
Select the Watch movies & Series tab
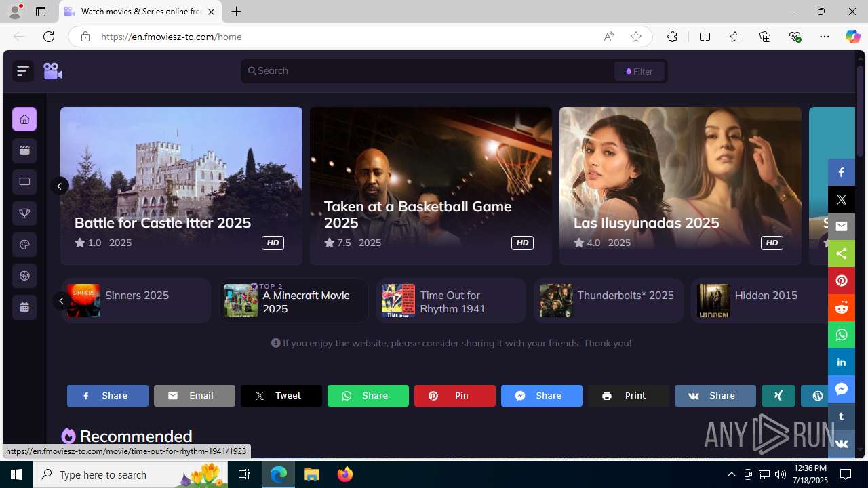(x=140, y=12)
